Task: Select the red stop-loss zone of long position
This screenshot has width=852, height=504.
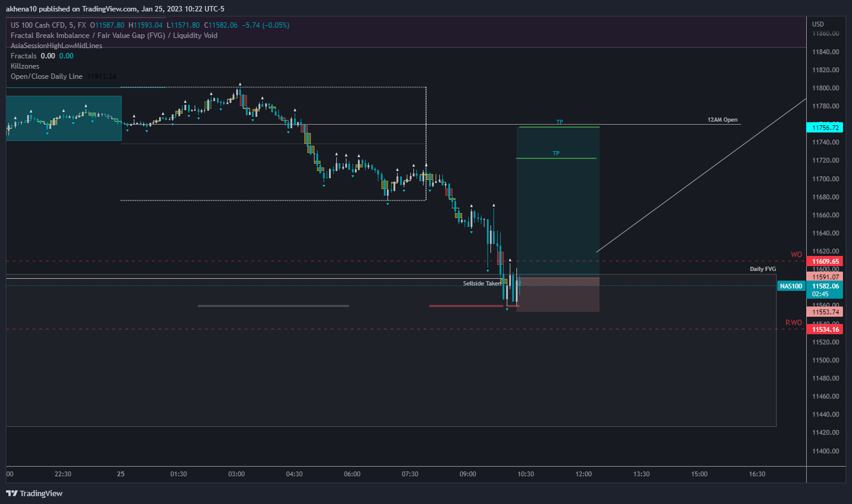Action: click(558, 294)
